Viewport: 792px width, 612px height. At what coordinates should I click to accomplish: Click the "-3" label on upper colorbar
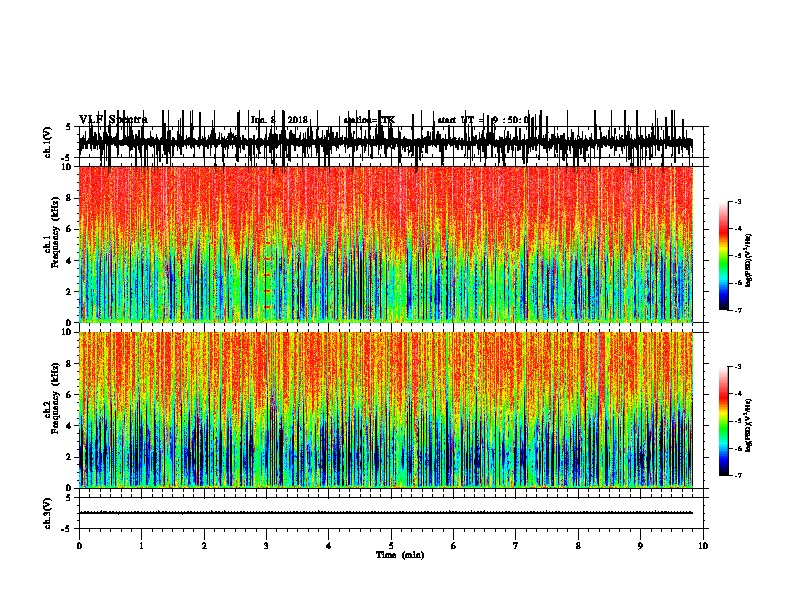[x=738, y=202]
